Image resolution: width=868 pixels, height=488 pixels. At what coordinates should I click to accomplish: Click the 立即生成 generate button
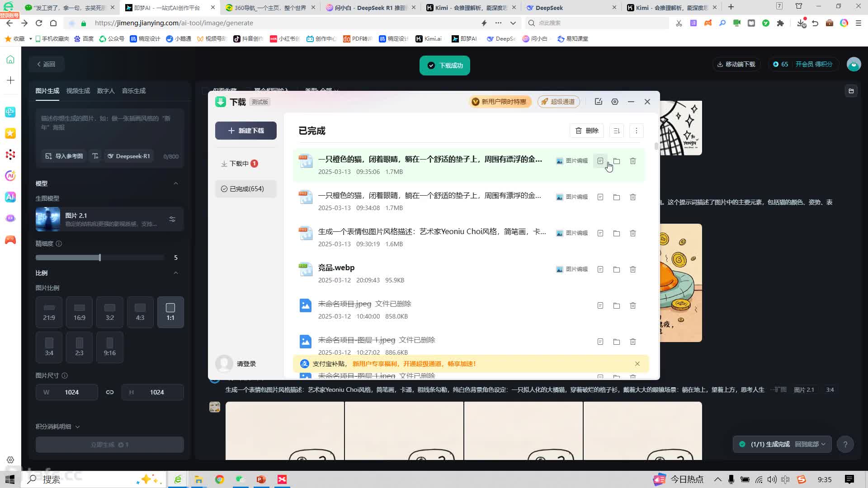tap(109, 445)
